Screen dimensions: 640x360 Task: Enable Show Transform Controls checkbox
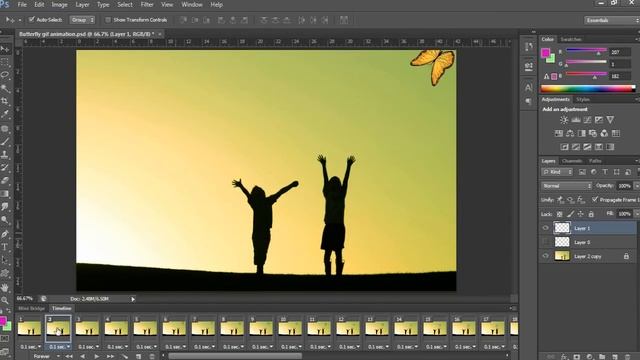(108, 20)
